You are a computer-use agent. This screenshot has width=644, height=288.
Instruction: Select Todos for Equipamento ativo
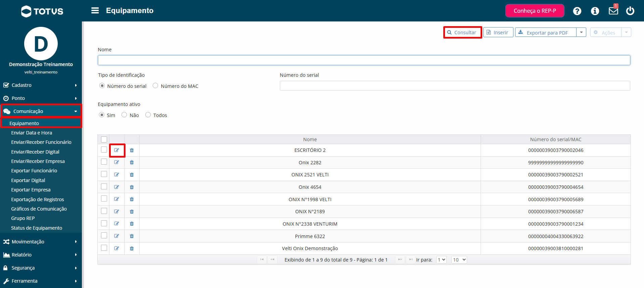tap(148, 115)
